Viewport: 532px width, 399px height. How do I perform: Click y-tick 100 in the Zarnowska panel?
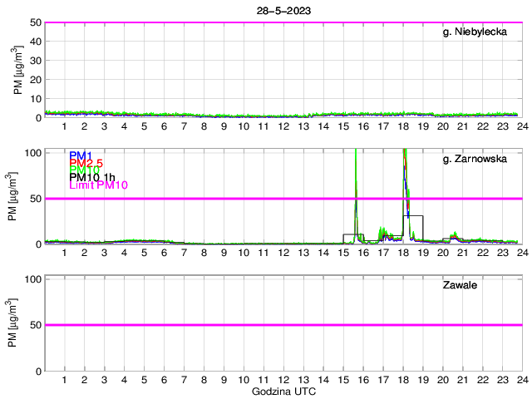point(33,153)
